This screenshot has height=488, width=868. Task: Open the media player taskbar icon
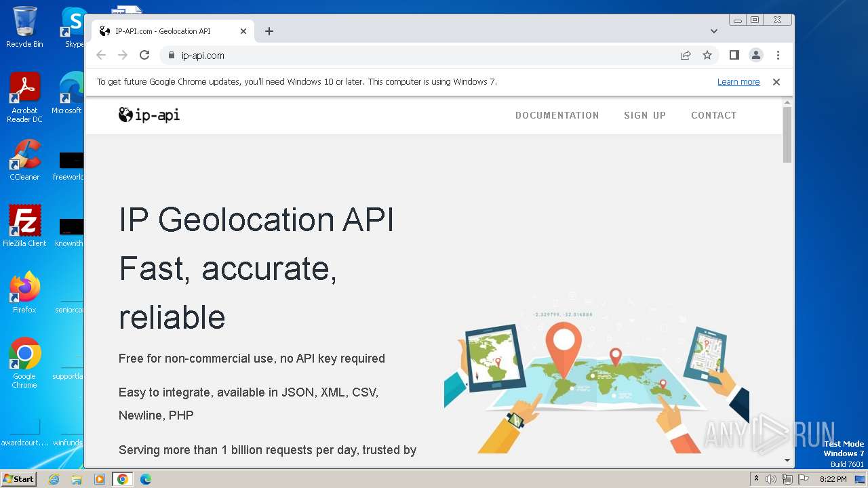[x=100, y=479]
